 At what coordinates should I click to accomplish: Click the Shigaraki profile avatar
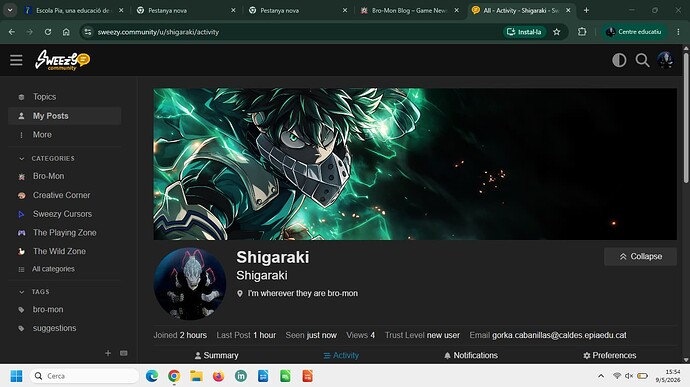click(x=190, y=284)
